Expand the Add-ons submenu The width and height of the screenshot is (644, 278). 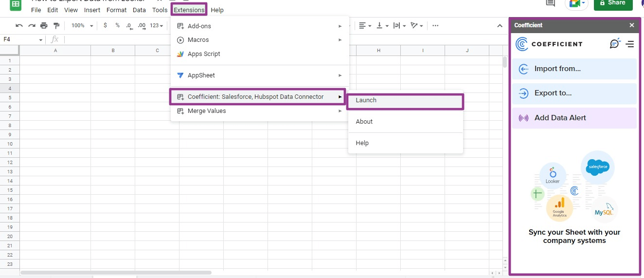click(x=260, y=26)
